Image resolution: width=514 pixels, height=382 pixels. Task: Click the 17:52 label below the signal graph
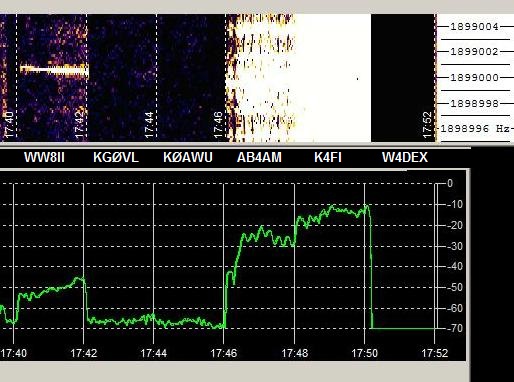click(x=435, y=353)
